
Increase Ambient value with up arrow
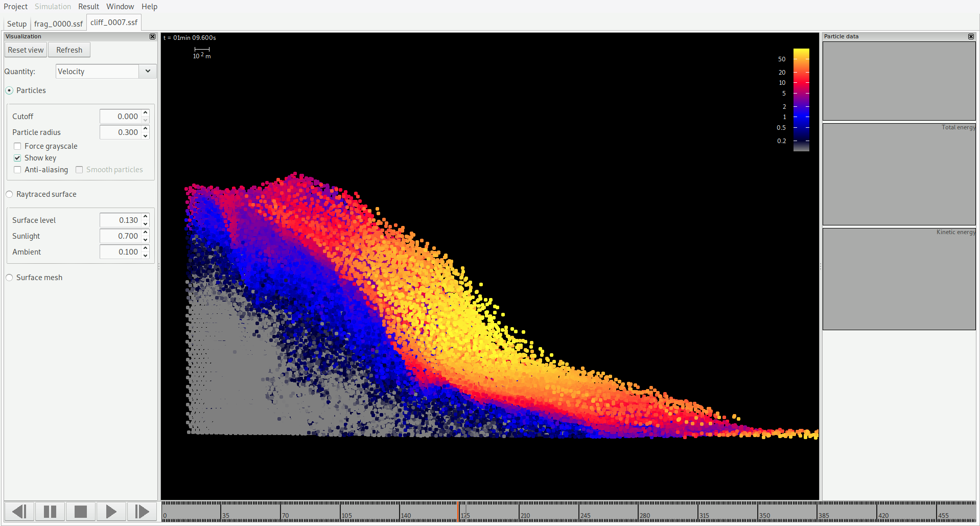click(146, 248)
